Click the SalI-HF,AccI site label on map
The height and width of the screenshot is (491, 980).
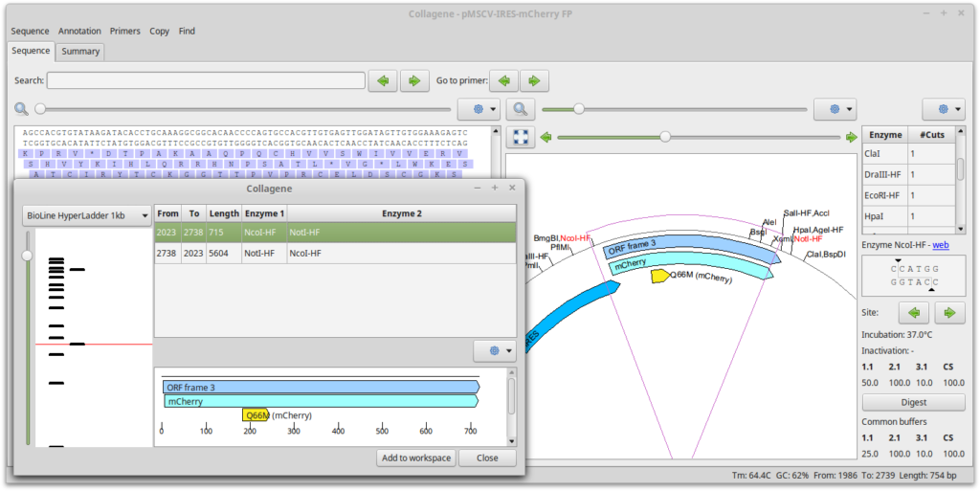pos(806,213)
